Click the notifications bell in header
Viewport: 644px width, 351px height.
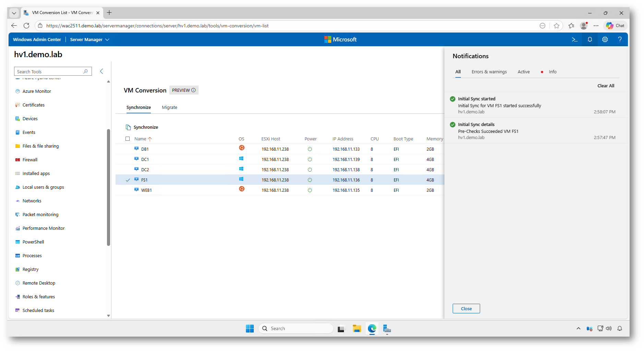[x=589, y=39]
